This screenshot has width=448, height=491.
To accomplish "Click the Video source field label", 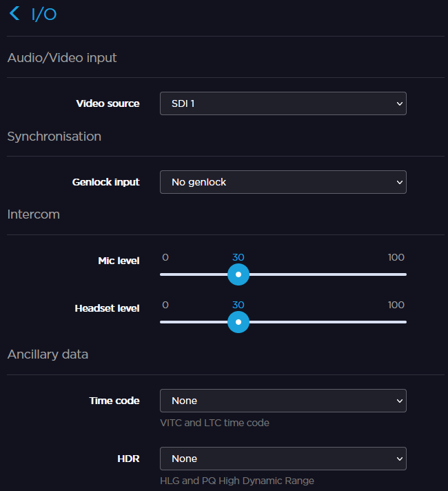I will tap(108, 103).
